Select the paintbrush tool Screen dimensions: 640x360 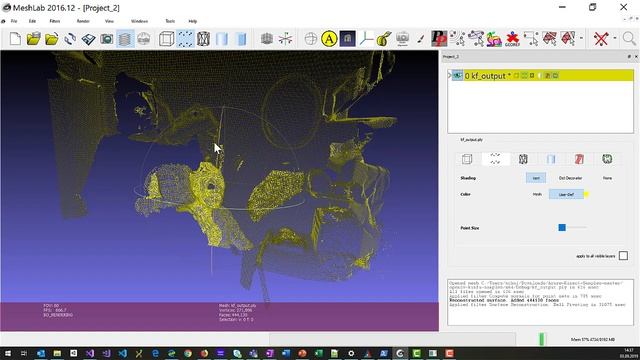click(x=420, y=39)
